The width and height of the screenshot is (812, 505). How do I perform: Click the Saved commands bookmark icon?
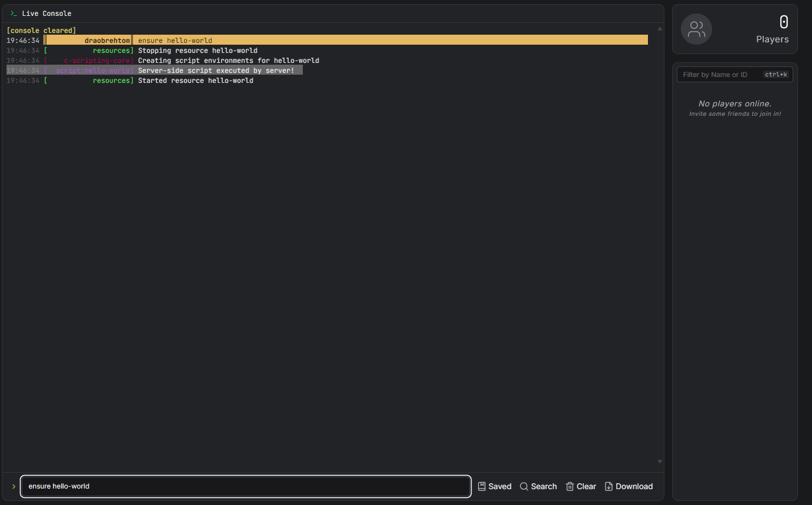tap(481, 486)
